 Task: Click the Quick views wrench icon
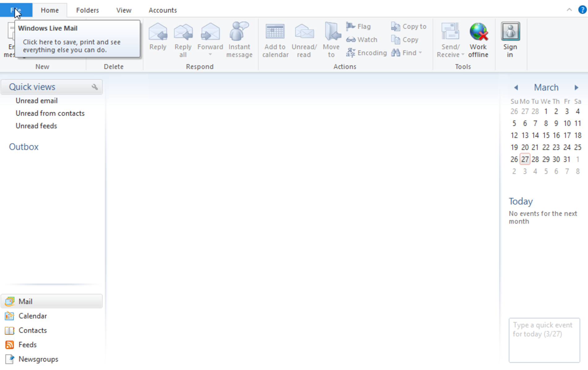95,87
